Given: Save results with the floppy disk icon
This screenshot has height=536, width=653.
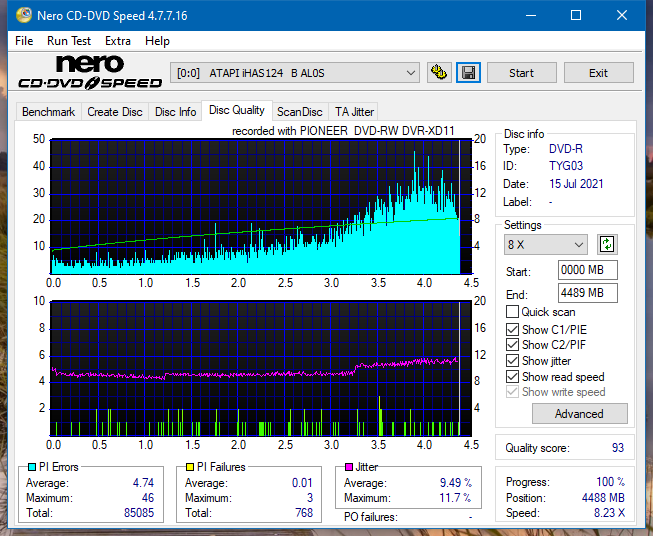Looking at the screenshot, I should [469, 73].
